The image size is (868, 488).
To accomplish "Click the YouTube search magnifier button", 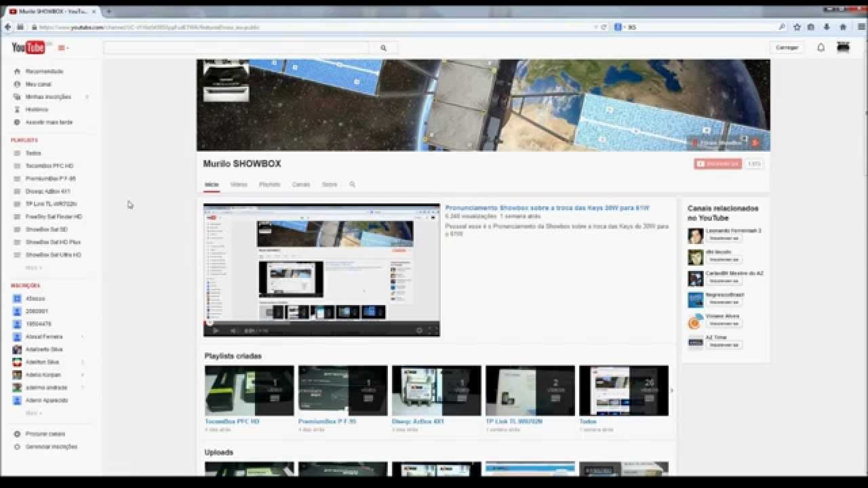I will pos(383,48).
